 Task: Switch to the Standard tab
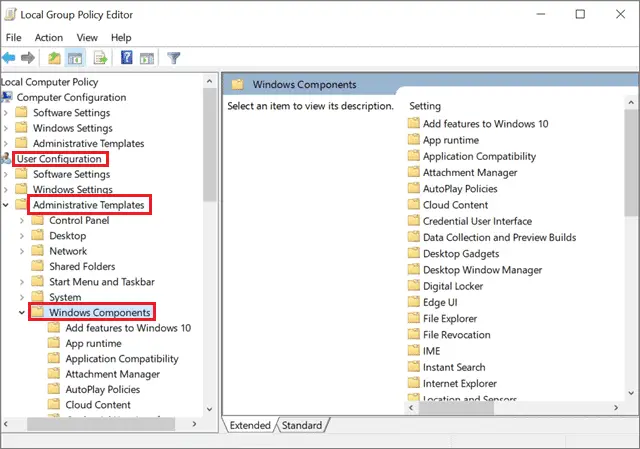(x=302, y=425)
